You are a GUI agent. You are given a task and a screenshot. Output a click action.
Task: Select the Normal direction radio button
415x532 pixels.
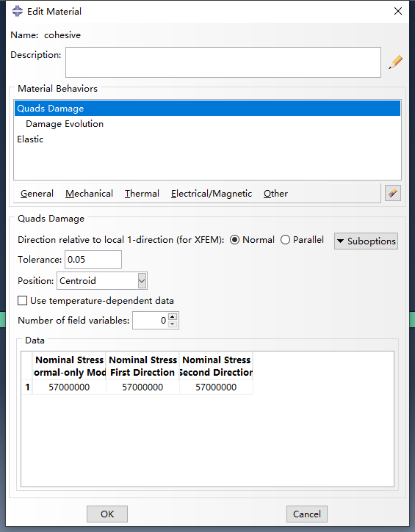234,240
